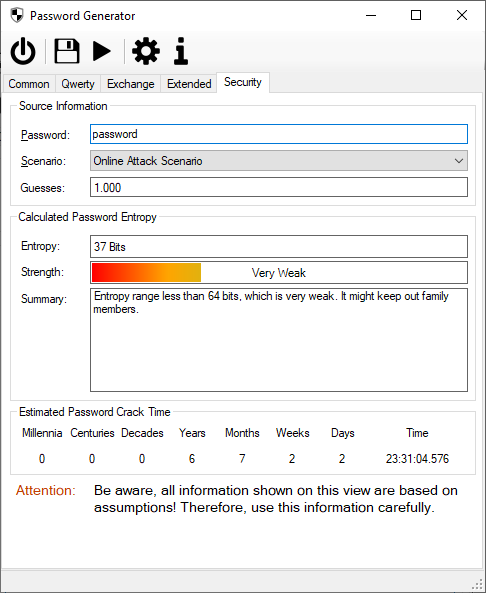The height and width of the screenshot is (593, 486).
Task: Switch to the Common tab
Action: coord(29,84)
